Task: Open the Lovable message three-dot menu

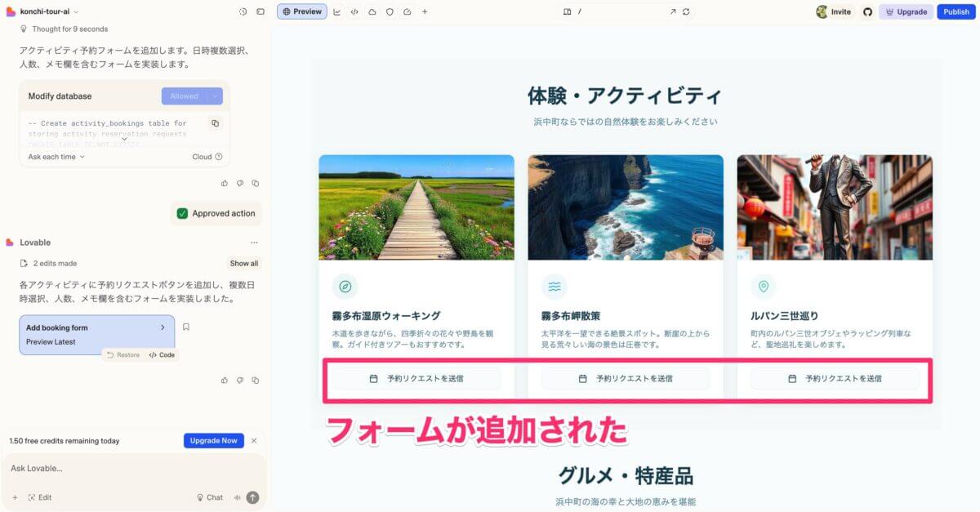Action: coord(254,243)
